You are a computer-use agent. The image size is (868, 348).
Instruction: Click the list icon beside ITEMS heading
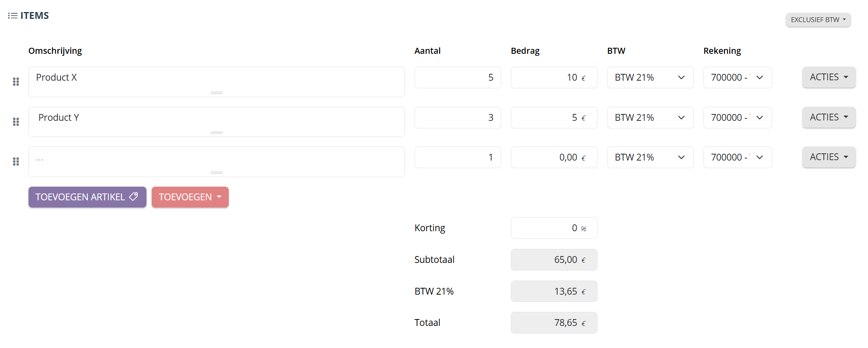(x=12, y=16)
